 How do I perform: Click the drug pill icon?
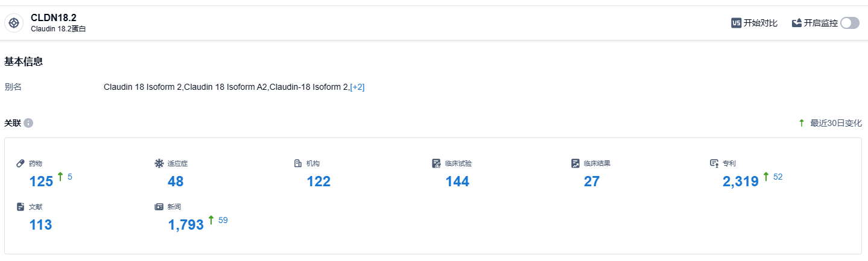pos(21,163)
